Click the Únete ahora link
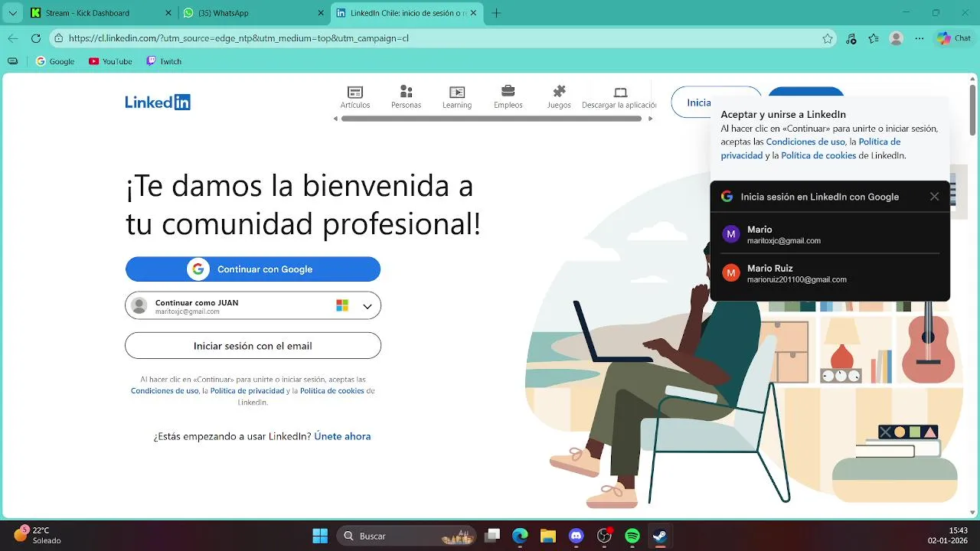 click(342, 436)
